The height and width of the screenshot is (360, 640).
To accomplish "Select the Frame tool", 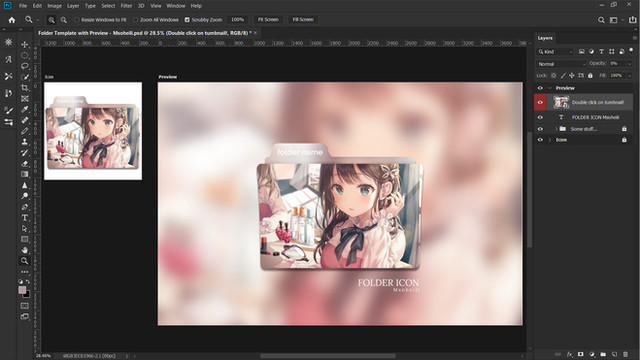I will 24,98.
